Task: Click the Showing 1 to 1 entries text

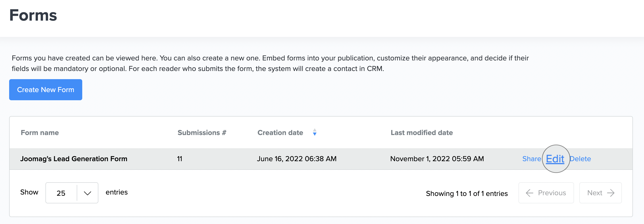Action: 467,194
